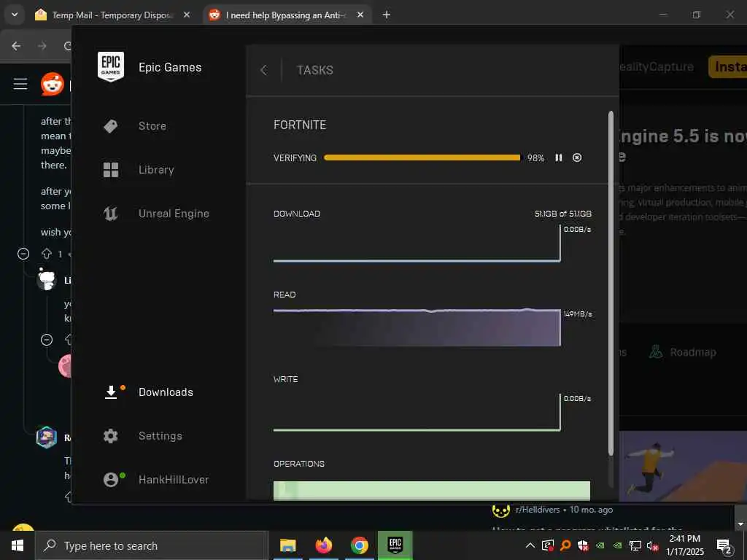Go back in the browser
The image size is (747, 560).
(x=16, y=46)
